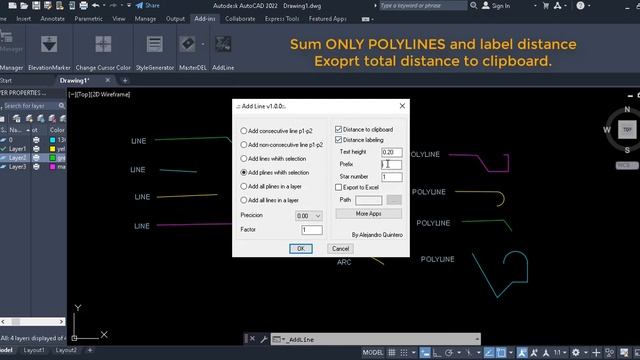Click the command line customize wrench icon

pyautogui.click(x=264, y=339)
